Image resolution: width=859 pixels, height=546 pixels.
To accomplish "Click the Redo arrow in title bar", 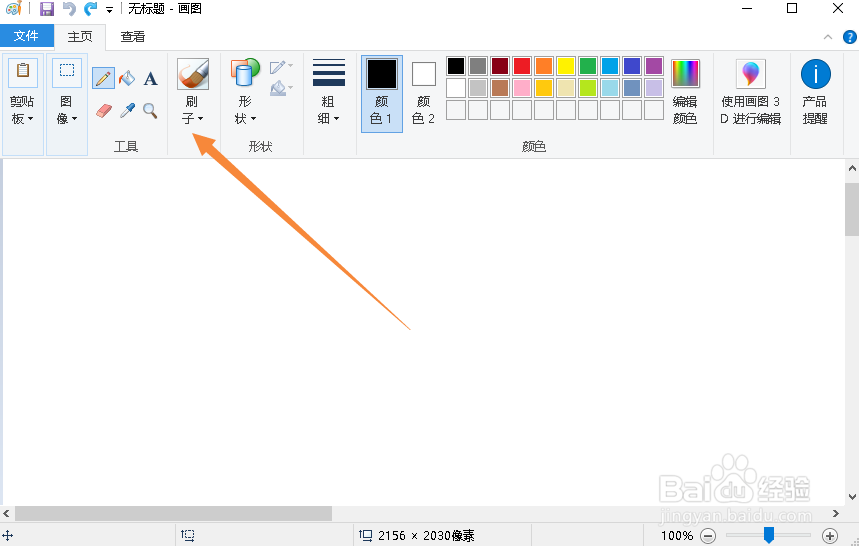I will pyautogui.click(x=90, y=9).
